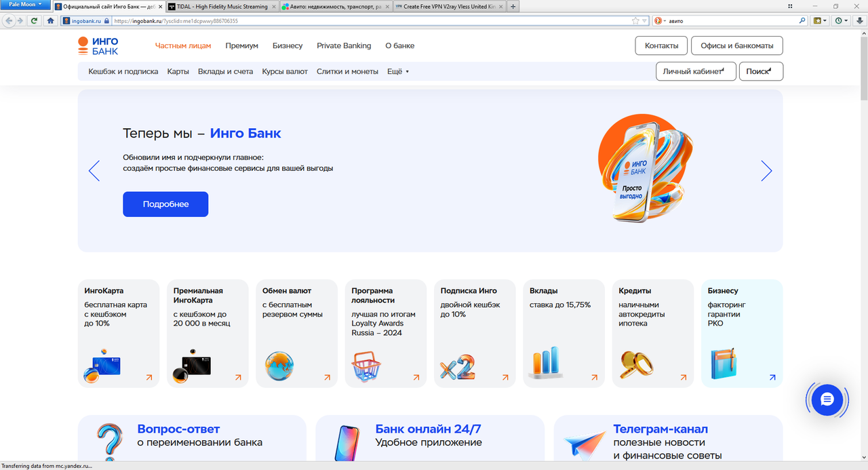
Task: Click the Инго Банк text in the banner heading
Action: [245, 134]
